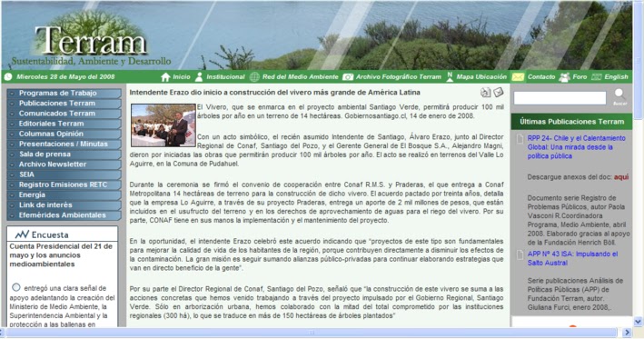Click the red 'aquí' download link

click(621, 177)
